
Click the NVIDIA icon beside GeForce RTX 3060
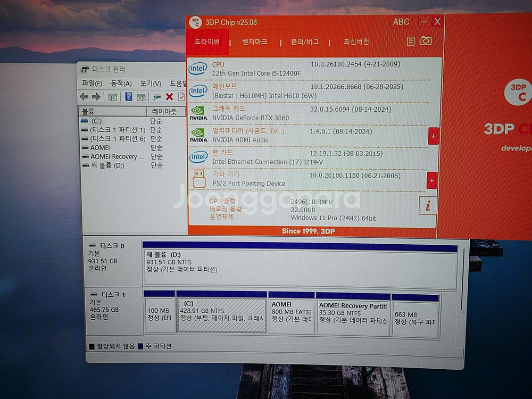tap(197, 112)
